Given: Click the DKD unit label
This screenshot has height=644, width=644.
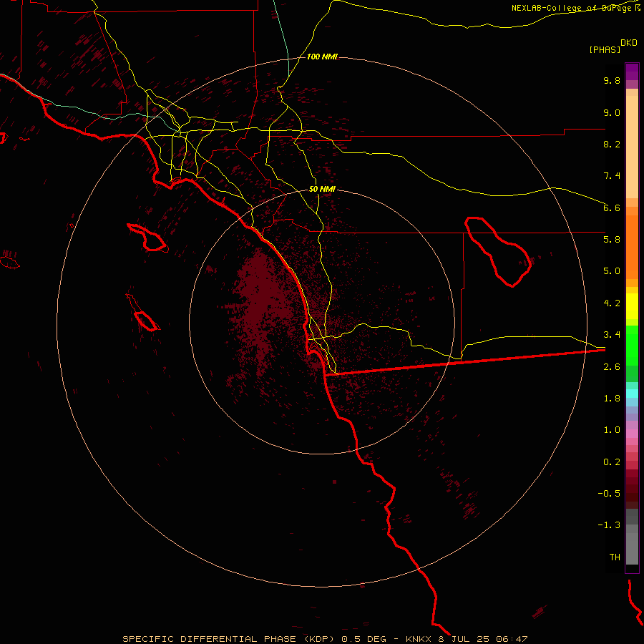Looking at the screenshot, I should (x=629, y=43).
